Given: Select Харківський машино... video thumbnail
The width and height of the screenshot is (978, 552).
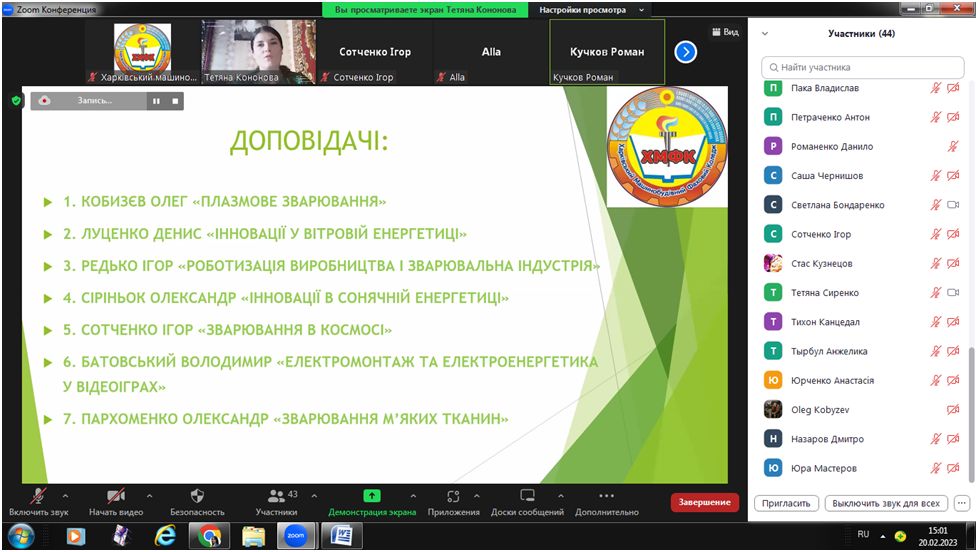Looking at the screenshot, I should [142, 52].
